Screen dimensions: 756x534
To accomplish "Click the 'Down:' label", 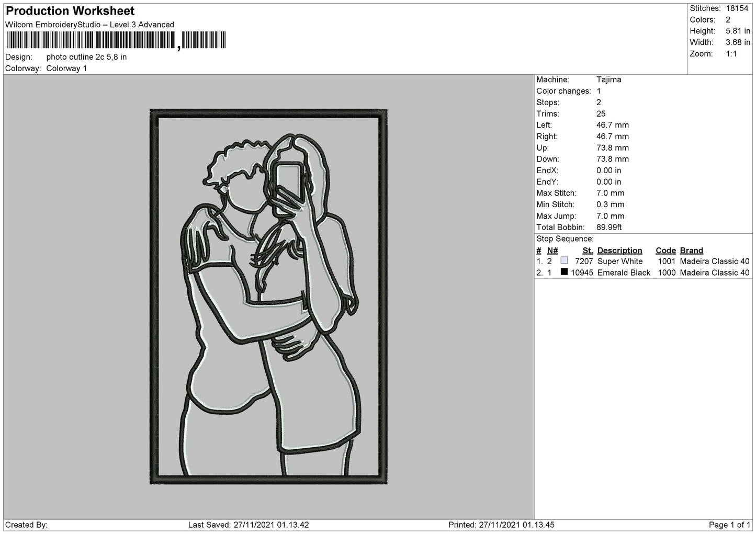I will coord(547,159).
